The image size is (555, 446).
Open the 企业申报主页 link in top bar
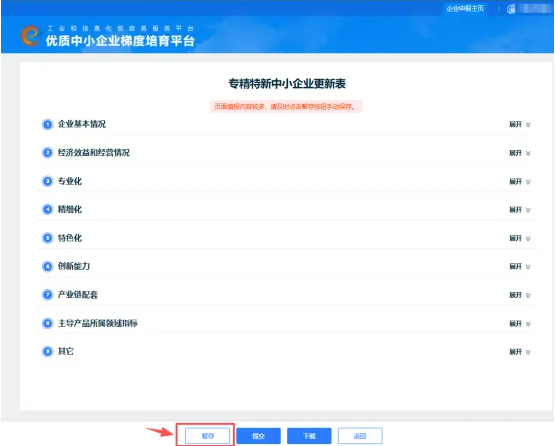coord(465,8)
